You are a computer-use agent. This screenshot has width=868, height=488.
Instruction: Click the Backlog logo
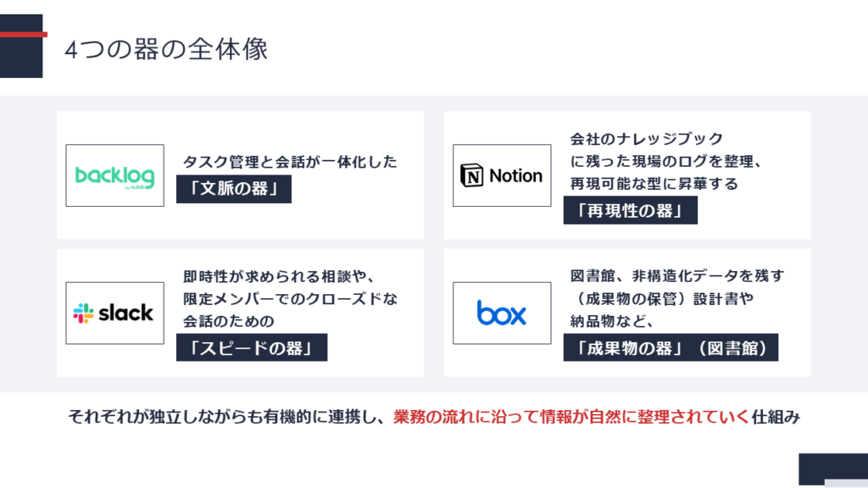[114, 175]
